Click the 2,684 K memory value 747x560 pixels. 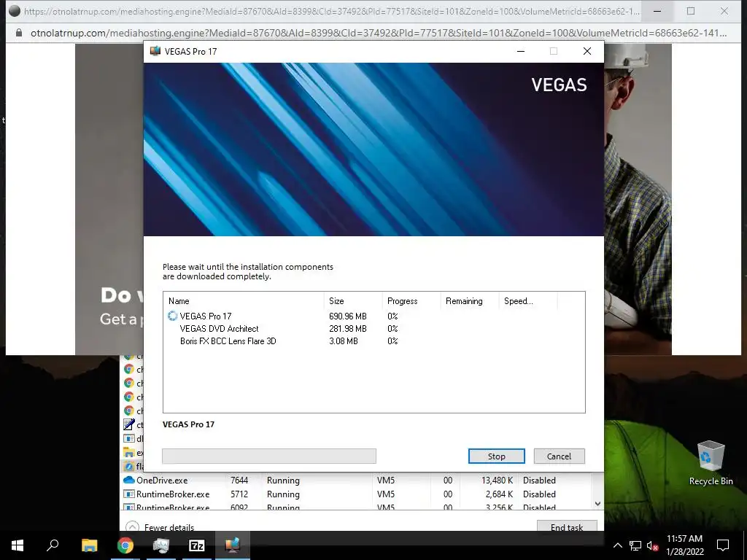point(499,494)
